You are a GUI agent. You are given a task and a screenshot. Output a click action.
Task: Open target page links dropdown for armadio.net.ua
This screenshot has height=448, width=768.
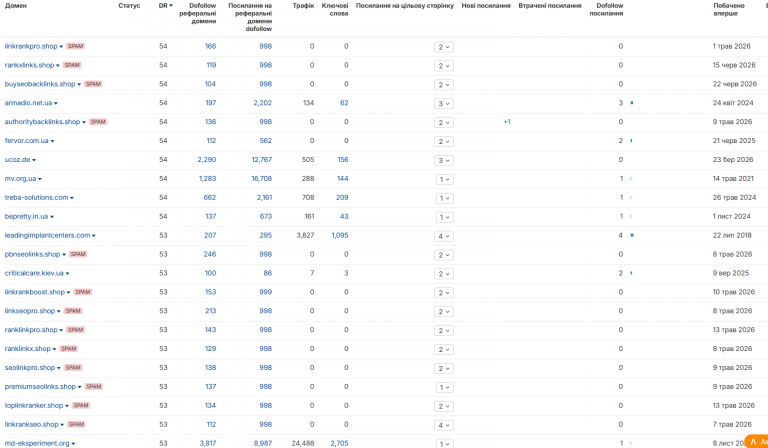pos(444,104)
